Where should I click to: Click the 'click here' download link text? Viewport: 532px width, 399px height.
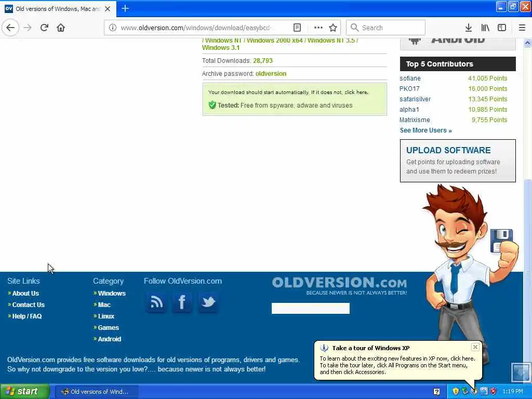point(356,92)
